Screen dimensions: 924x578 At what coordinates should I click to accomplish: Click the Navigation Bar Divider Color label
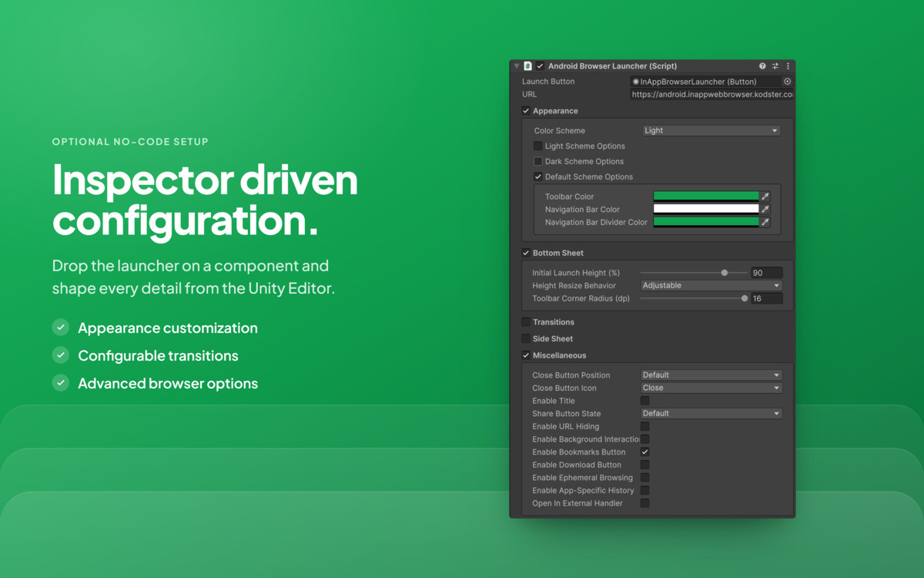(x=597, y=222)
